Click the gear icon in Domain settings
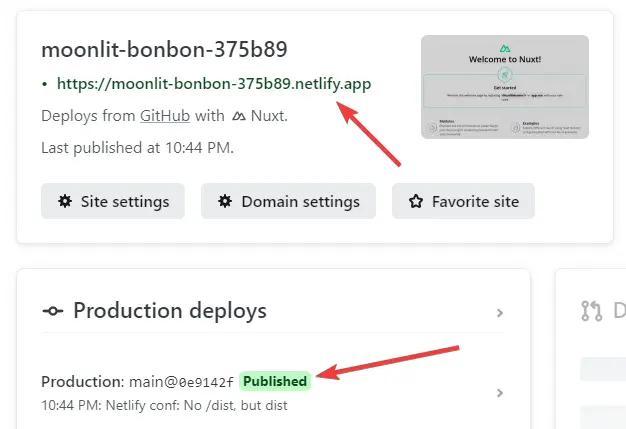Image resolution: width=626 pixels, height=429 pixels. [x=225, y=201]
